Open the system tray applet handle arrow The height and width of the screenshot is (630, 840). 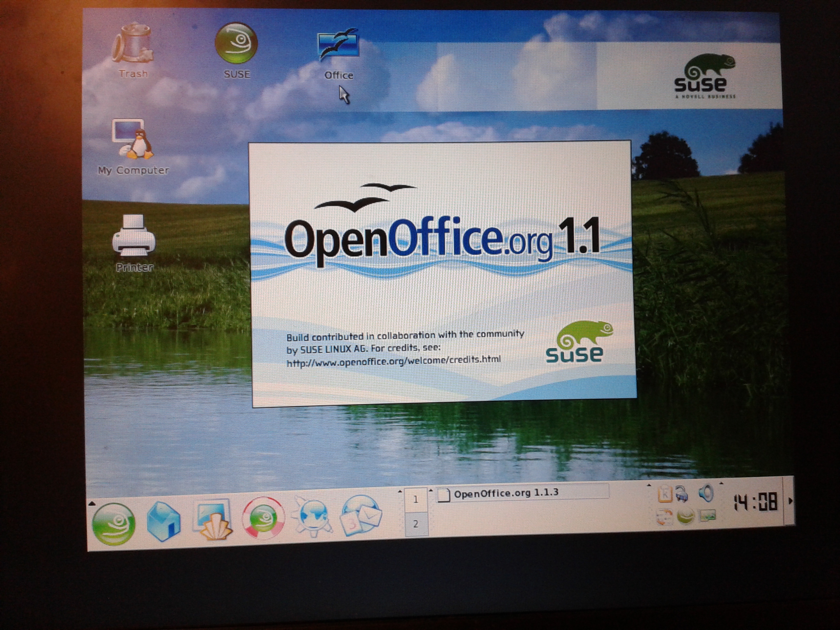pyautogui.click(x=649, y=485)
